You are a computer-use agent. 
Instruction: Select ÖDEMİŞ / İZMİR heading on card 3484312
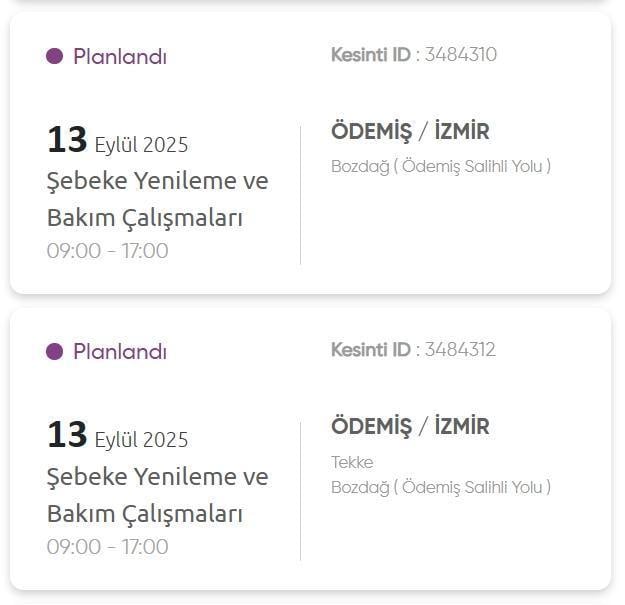pos(410,426)
